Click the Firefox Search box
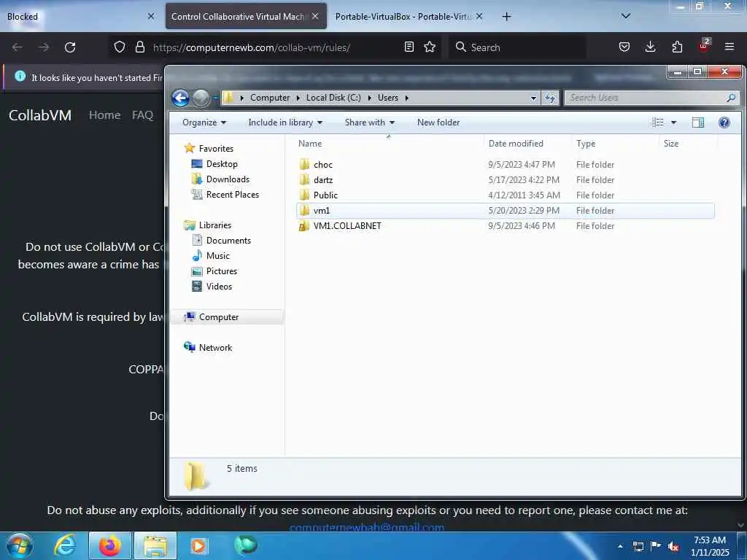The height and width of the screenshot is (560, 747). (x=517, y=47)
